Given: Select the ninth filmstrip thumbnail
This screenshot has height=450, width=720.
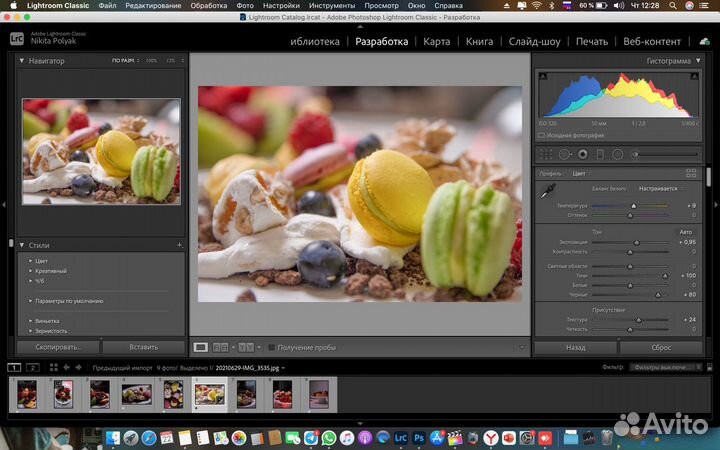Looking at the screenshot, I should [319, 394].
